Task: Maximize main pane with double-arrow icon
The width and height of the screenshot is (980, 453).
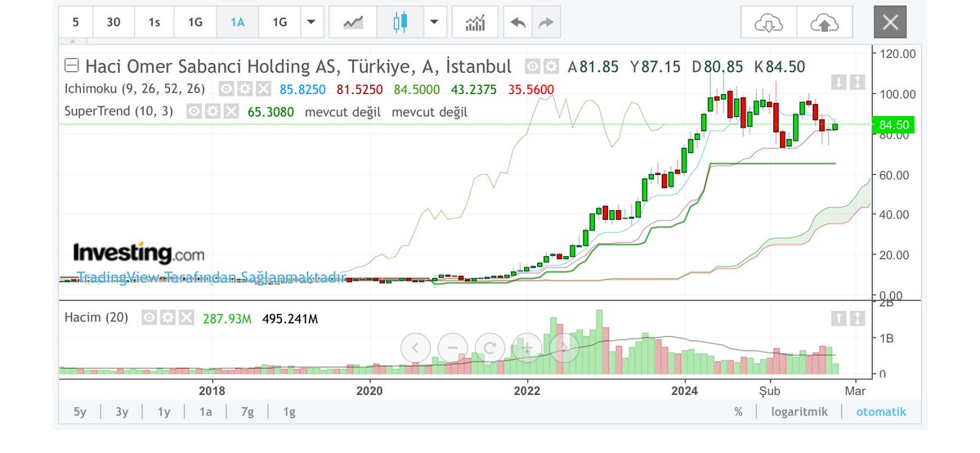Action: click(x=857, y=82)
